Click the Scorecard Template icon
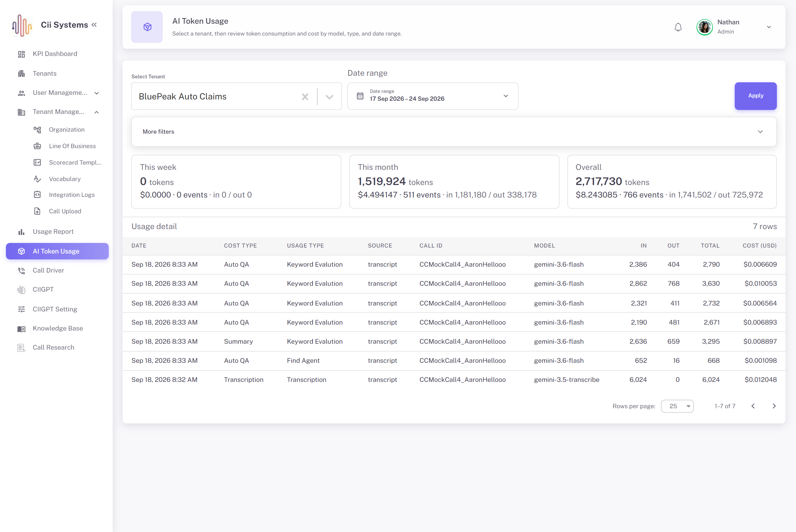This screenshot has height=532, width=796. 37,163
